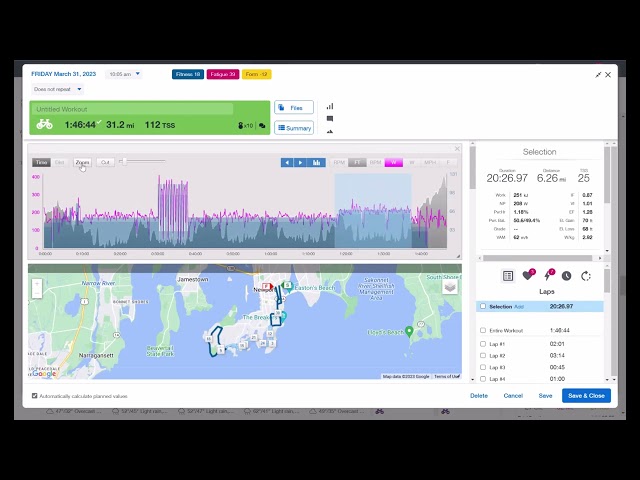Click the bike sport type icon
Viewport: 640px width, 480px height.
[x=44, y=124]
